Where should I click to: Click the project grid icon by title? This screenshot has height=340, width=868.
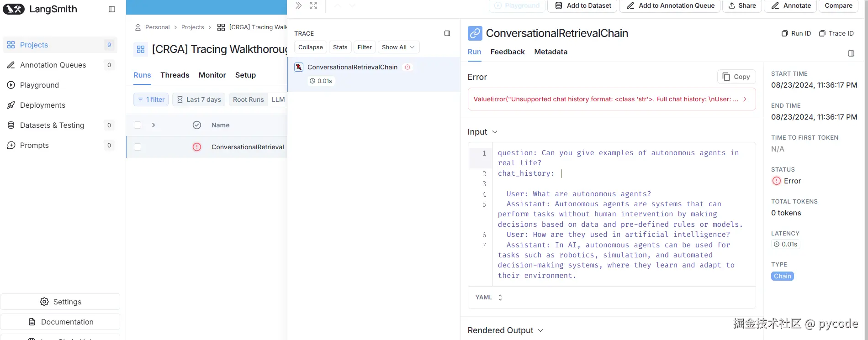point(141,49)
